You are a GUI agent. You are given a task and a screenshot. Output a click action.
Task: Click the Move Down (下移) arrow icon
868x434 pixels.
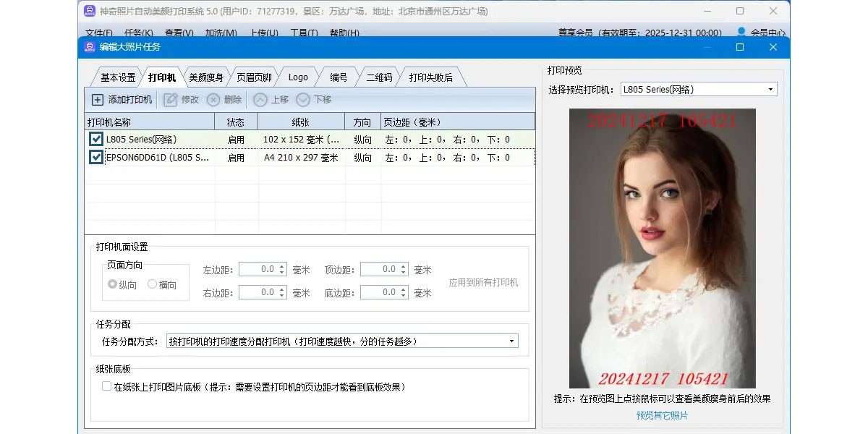[303, 100]
